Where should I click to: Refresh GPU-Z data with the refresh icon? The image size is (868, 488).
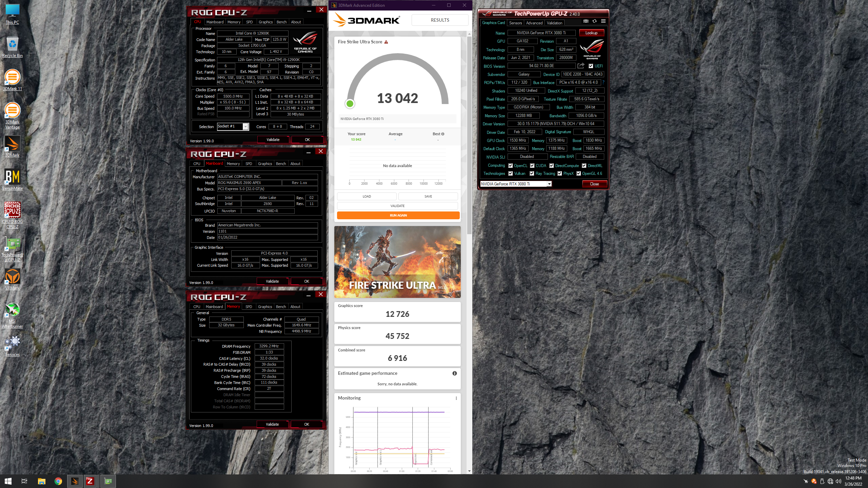594,21
